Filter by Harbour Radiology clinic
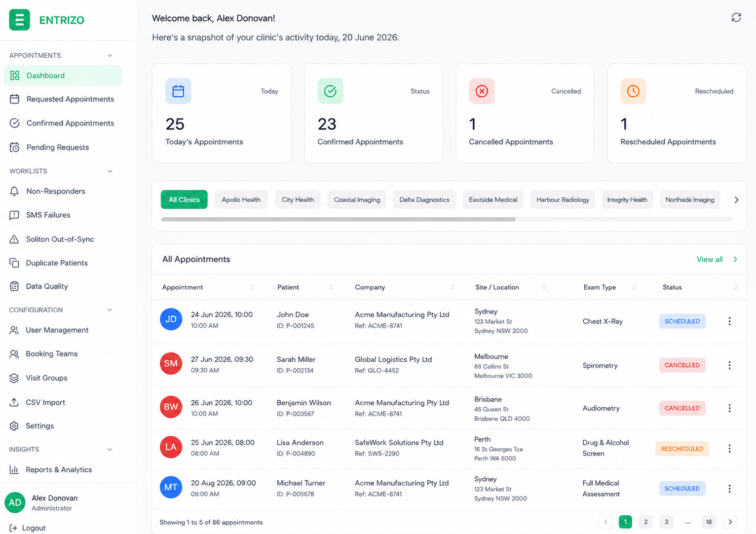This screenshot has width=756, height=534. 562,200
